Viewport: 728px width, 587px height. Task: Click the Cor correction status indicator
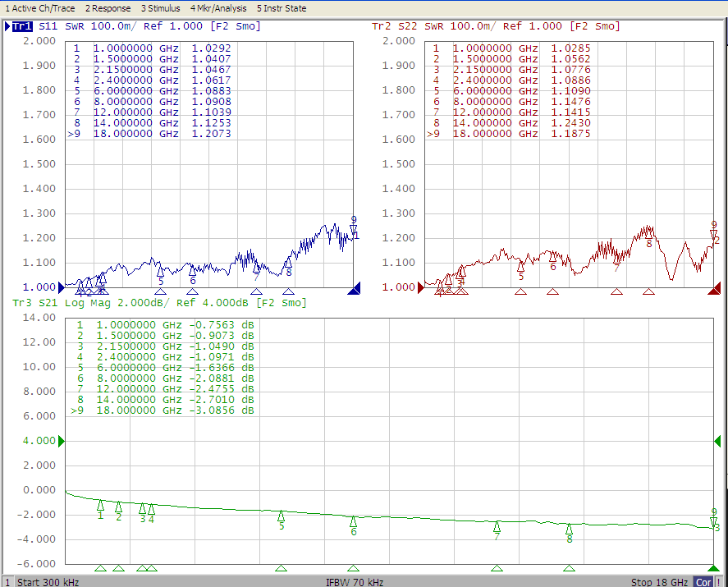(x=703, y=582)
